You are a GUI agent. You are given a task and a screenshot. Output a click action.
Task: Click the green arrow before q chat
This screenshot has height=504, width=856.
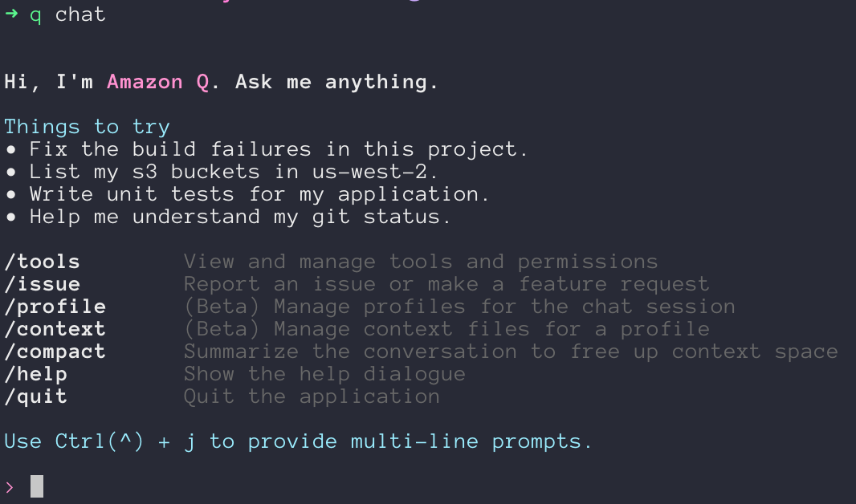point(11,14)
